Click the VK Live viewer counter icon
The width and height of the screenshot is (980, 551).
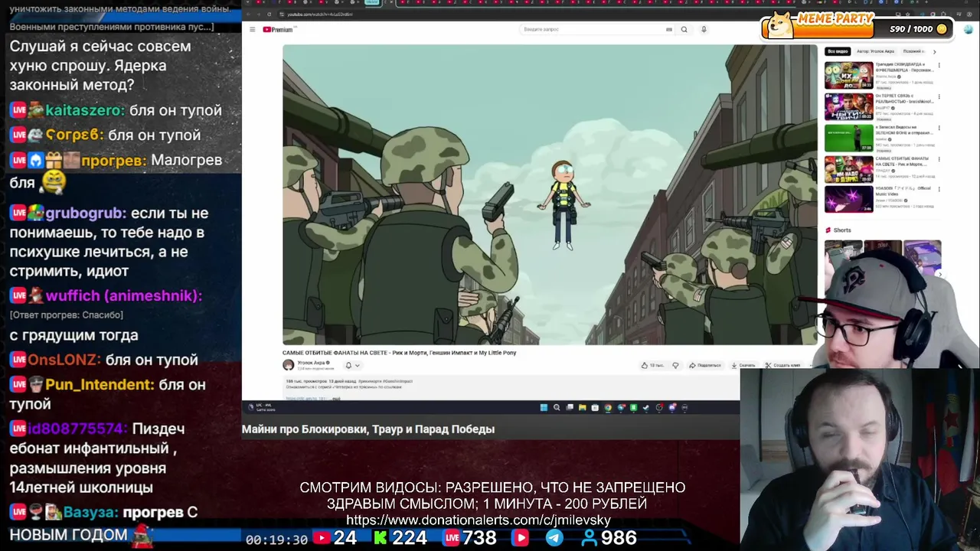click(x=452, y=538)
